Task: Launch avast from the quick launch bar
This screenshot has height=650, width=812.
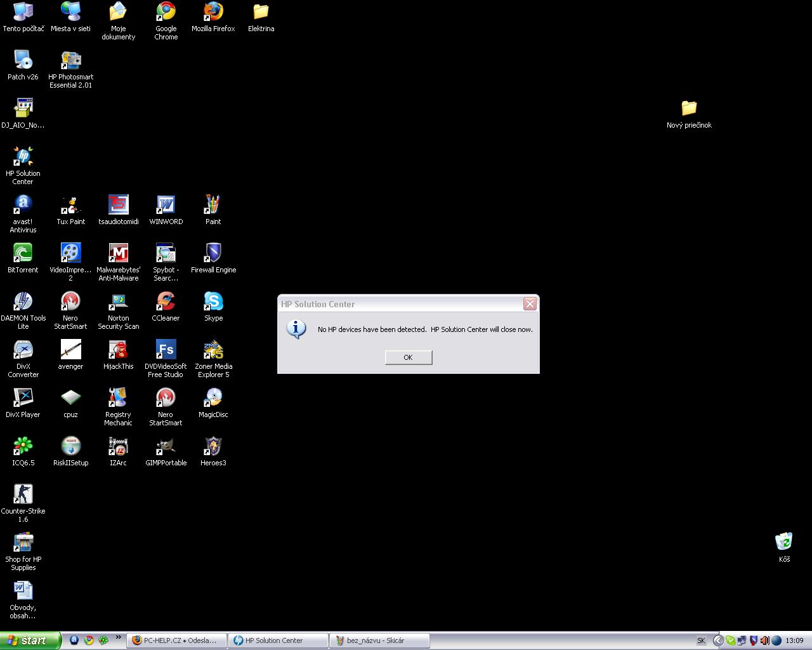Action: tap(74, 640)
